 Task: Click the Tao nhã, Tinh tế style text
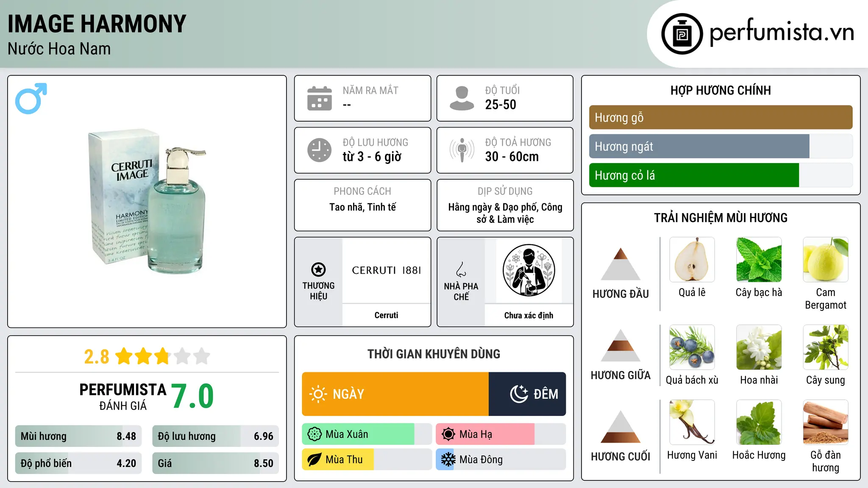point(362,207)
